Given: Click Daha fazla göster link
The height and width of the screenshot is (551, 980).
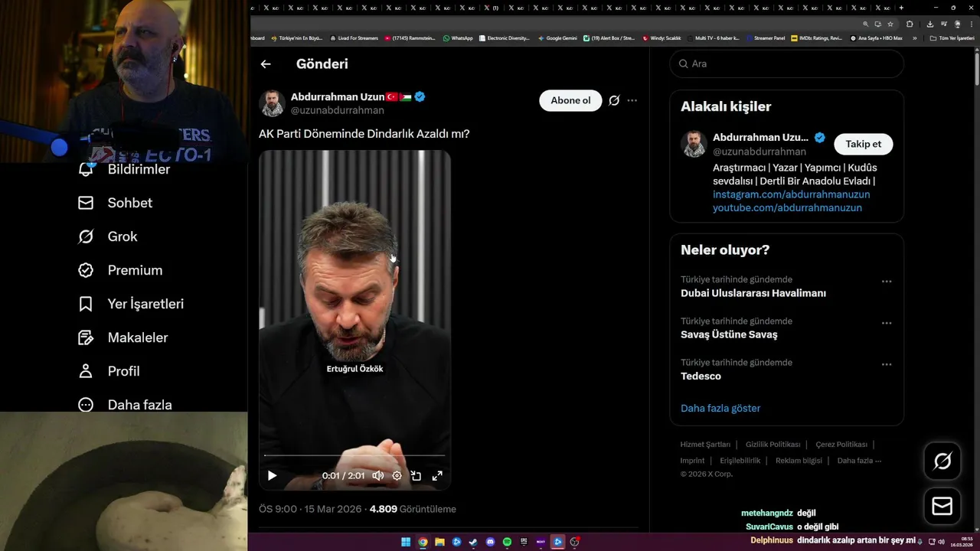Looking at the screenshot, I should pos(720,408).
